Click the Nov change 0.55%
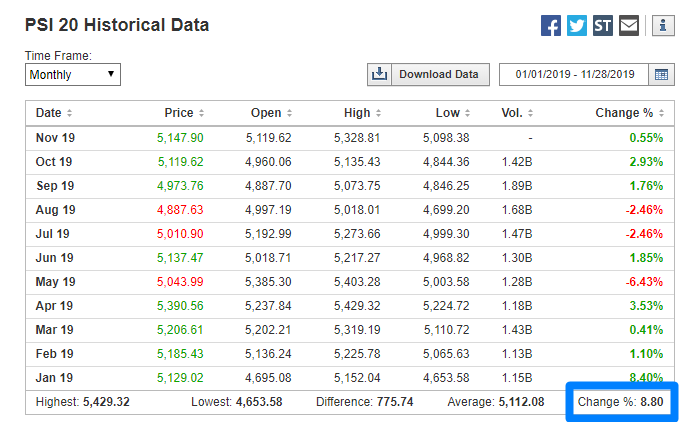This screenshot has width=687, height=422. tap(646, 138)
